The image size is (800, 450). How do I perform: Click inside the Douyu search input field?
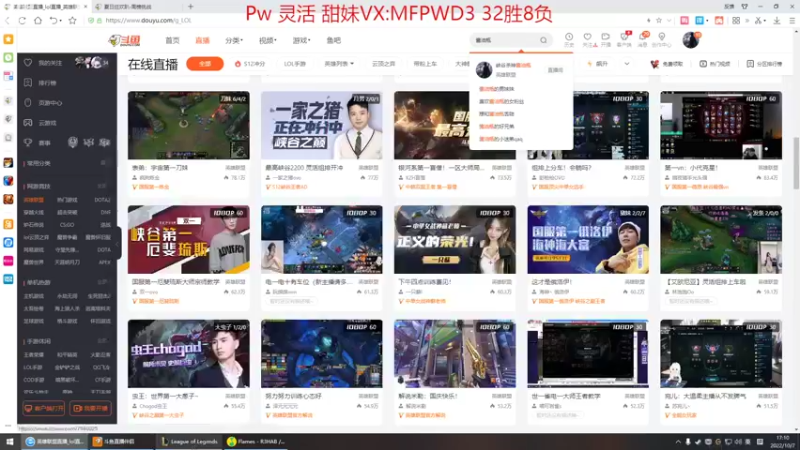click(x=505, y=40)
